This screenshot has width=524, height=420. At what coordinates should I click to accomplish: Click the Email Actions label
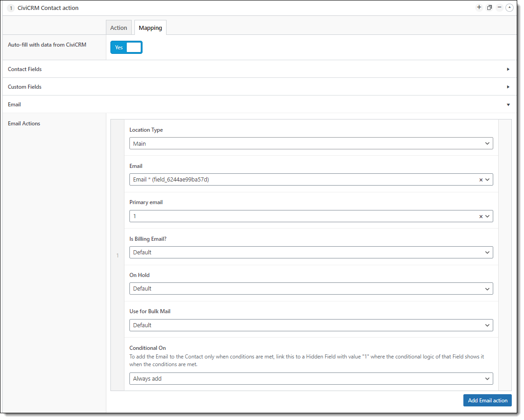pyautogui.click(x=24, y=124)
